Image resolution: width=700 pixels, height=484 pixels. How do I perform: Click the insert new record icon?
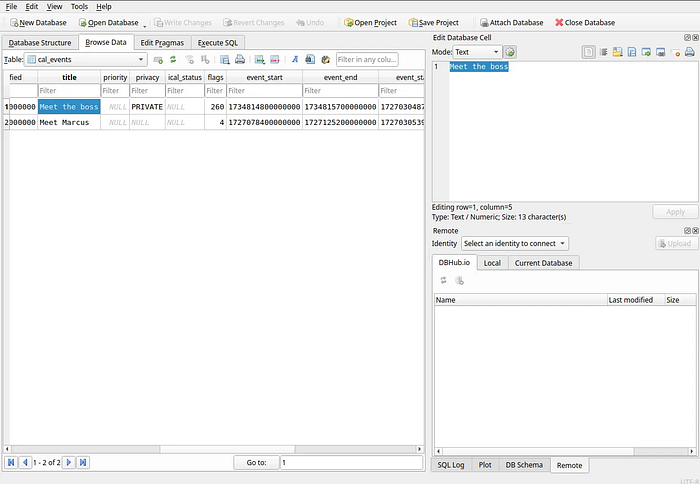coord(259,59)
